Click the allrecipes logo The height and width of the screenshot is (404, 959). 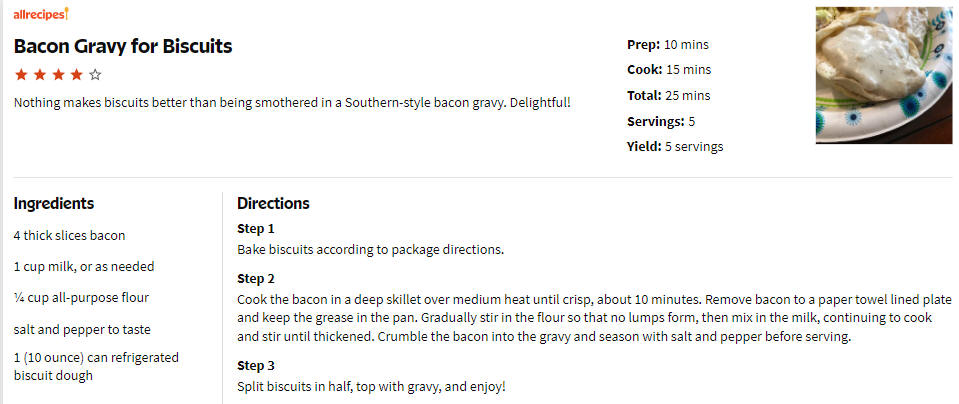pos(41,13)
